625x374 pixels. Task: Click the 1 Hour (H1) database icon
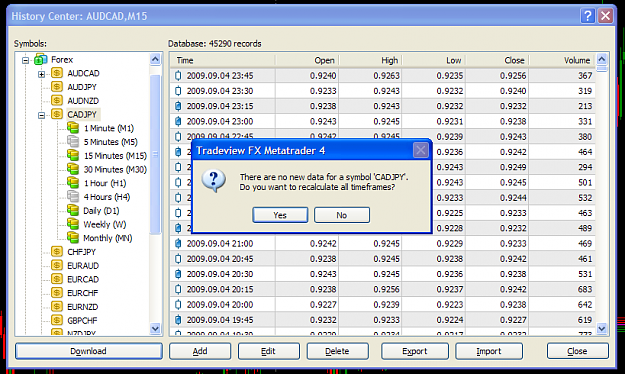(73, 183)
